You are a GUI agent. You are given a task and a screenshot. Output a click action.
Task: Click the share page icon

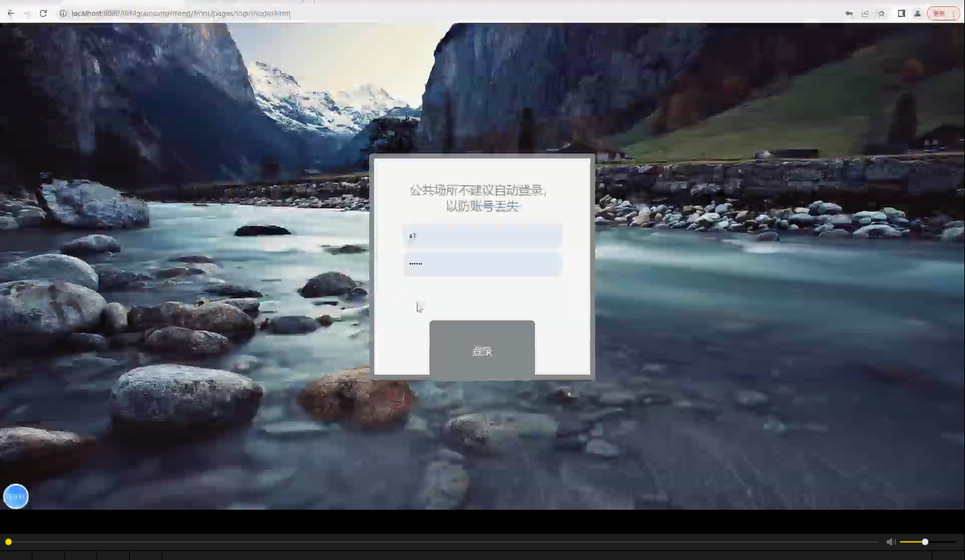pyautogui.click(x=865, y=13)
